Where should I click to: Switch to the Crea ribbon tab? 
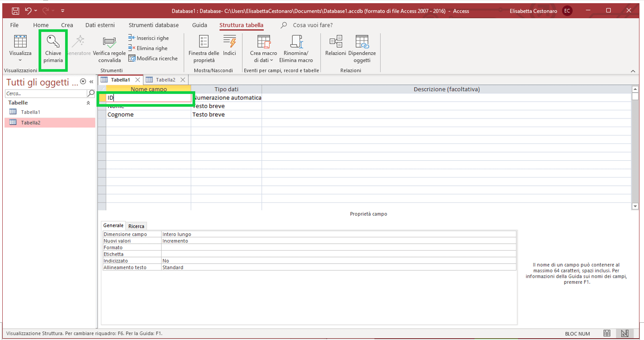(67, 25)
